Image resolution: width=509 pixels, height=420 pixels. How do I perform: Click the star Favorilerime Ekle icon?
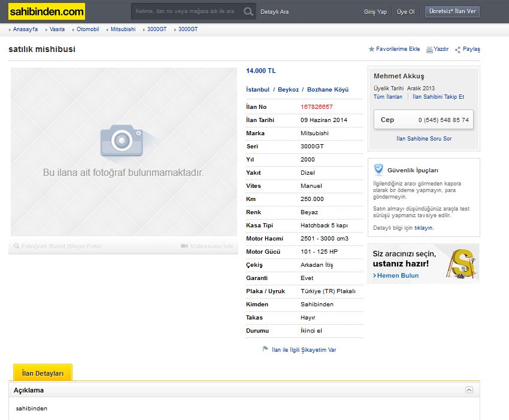click(371, 49)
